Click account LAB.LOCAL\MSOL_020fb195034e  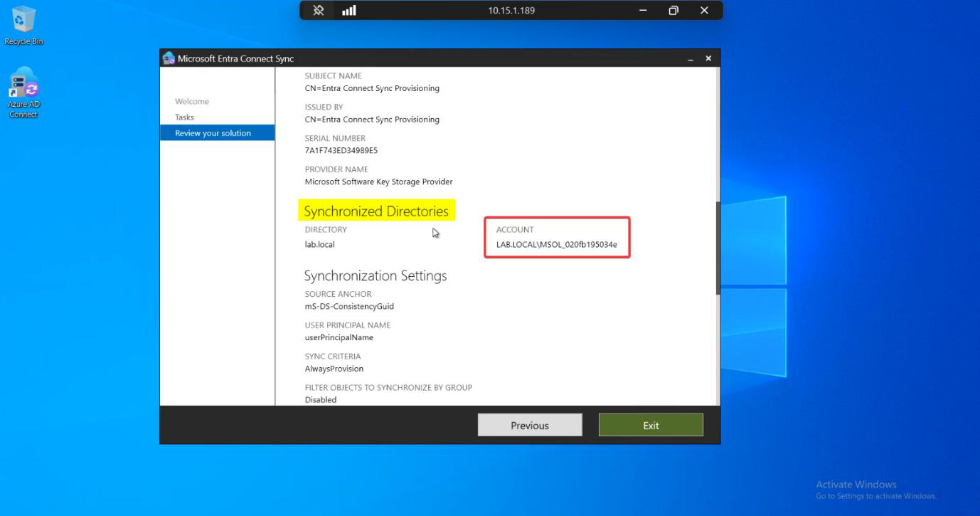[557, 244]
